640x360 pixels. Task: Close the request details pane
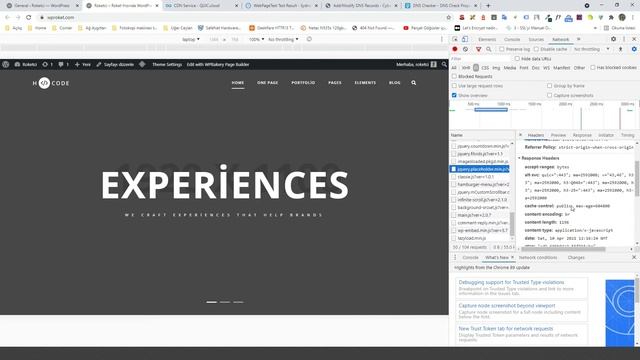pyautogui.click(x=520, y=135)
